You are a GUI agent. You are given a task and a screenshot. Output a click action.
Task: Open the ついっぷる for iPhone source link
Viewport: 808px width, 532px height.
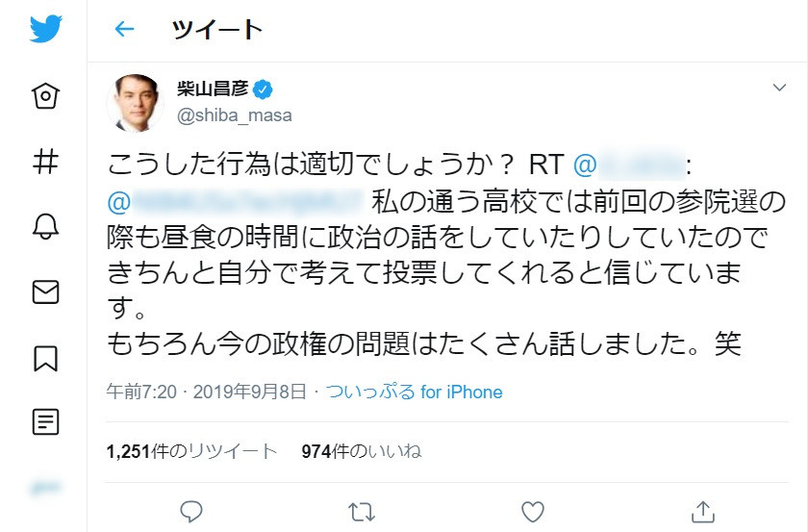click(x=414, y=393)
